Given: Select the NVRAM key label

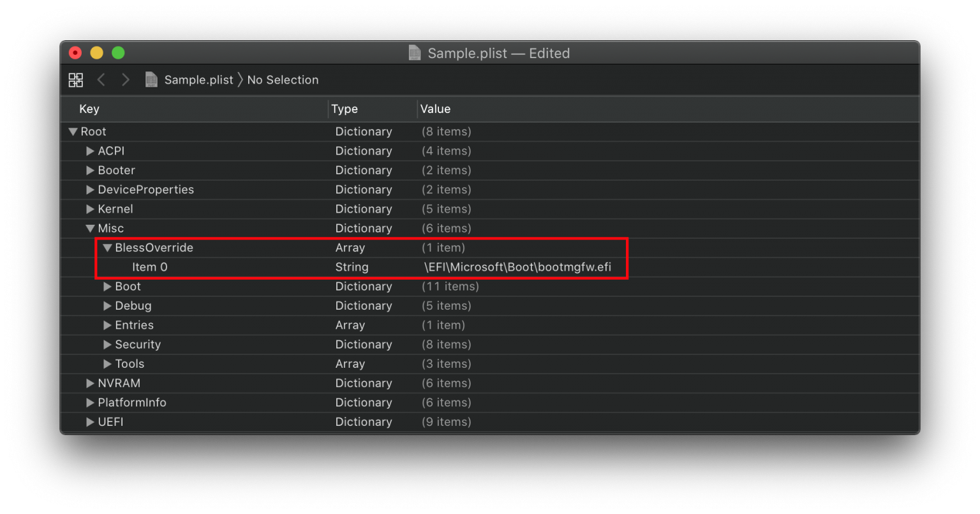Looking at the screenshot, I should point(119,383).
